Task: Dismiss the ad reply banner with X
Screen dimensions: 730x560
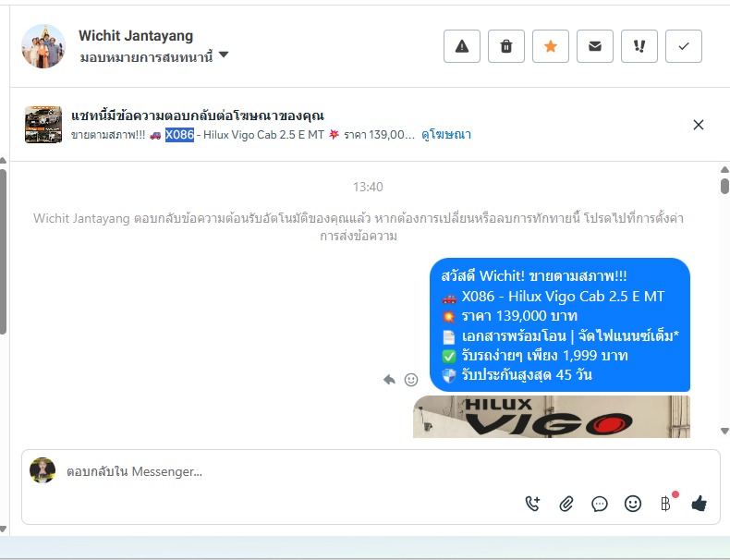Action: 698,125
